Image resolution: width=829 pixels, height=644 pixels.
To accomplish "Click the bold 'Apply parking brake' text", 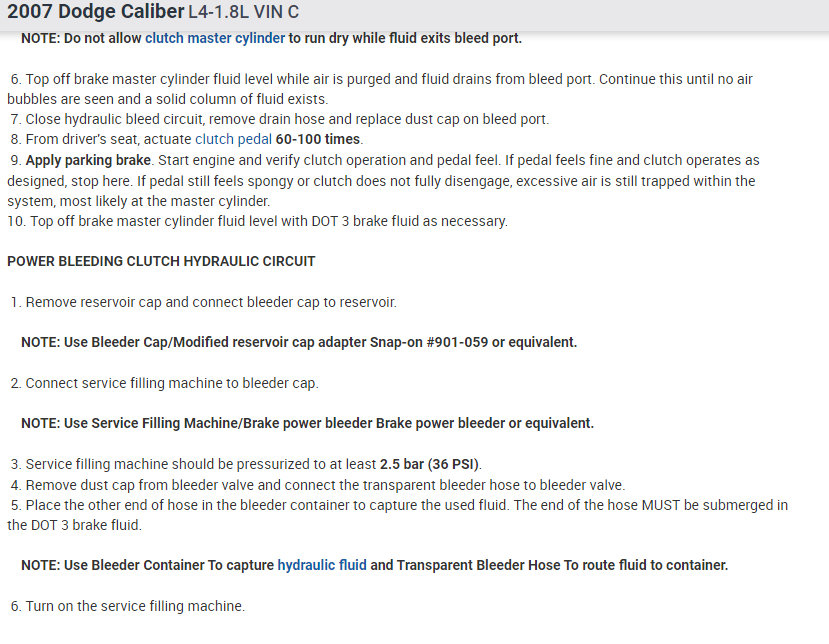I will [x=87, y=160].
